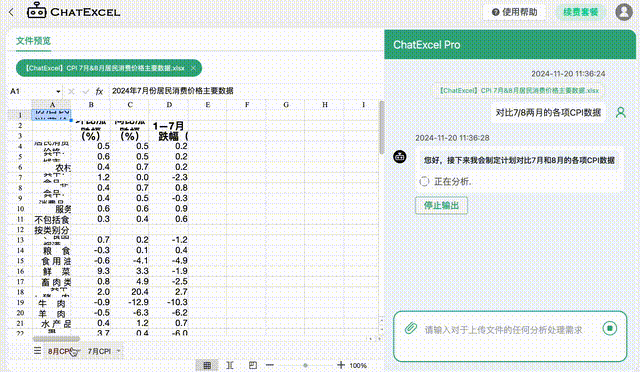The height and width of the screenshot is (372, 640).
Task: Select column D header
Action: click(x=169, y=105)
